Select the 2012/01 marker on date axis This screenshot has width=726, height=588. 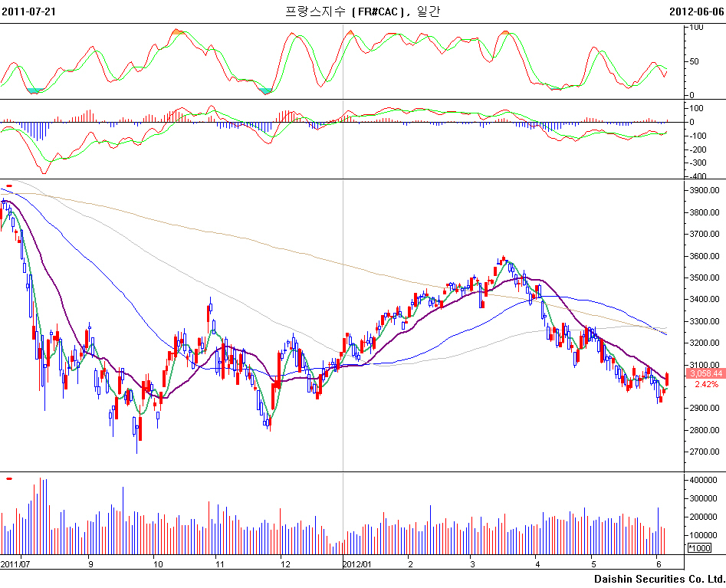357,563
